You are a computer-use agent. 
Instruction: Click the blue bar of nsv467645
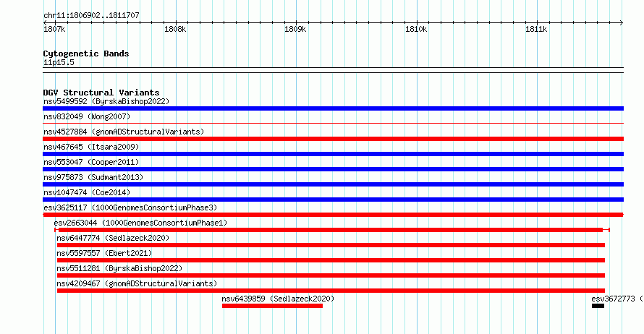(x=333, y=154)
